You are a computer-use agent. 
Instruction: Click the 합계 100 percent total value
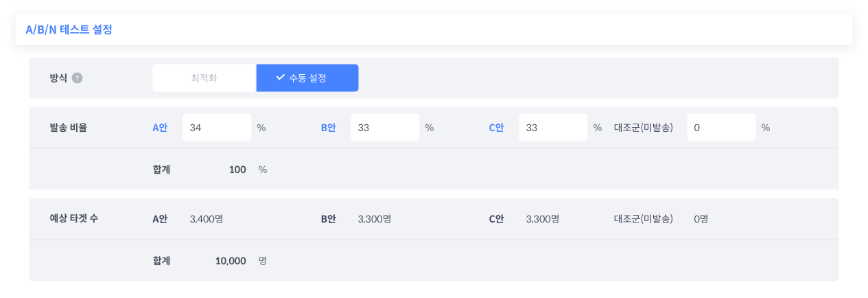[x=237, y=170]
